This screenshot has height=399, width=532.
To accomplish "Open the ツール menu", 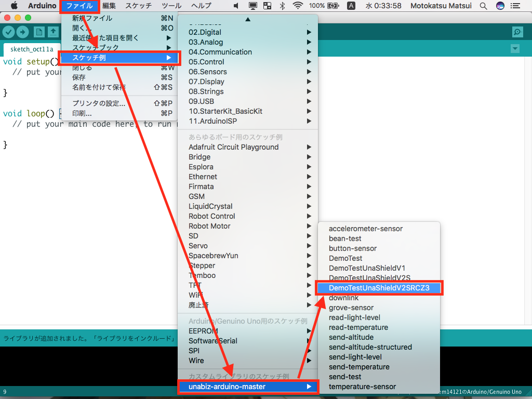I will pos(171,6).
